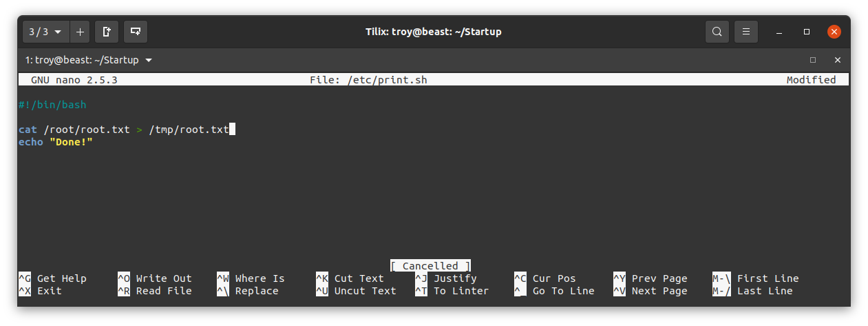Open the Tilix hamburger menu
The width and height of the screenshot is (868, 326).
tap(746, 32)
